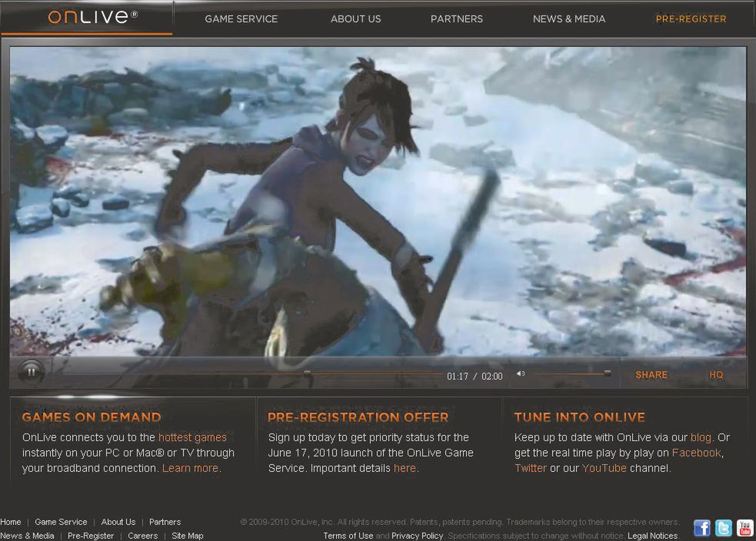Toggle HQ video quality
The height and width of the screenshot is (541, 756).
click(716, 375)
